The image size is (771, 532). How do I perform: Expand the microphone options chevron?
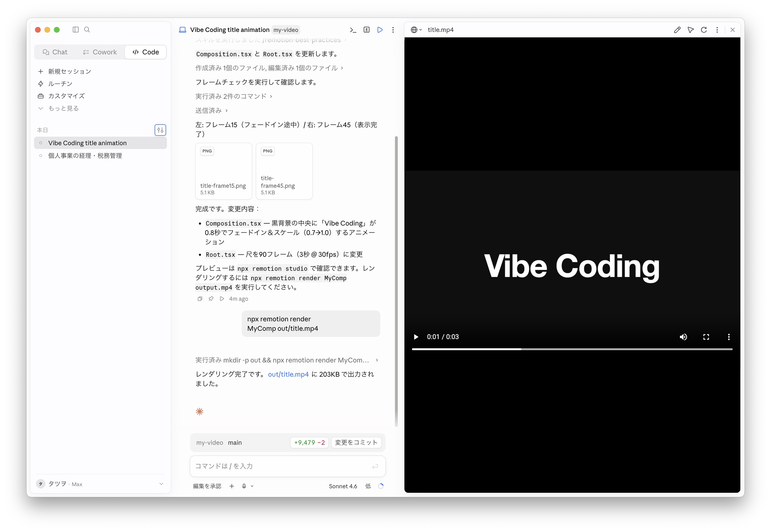[x=252, y=486]
